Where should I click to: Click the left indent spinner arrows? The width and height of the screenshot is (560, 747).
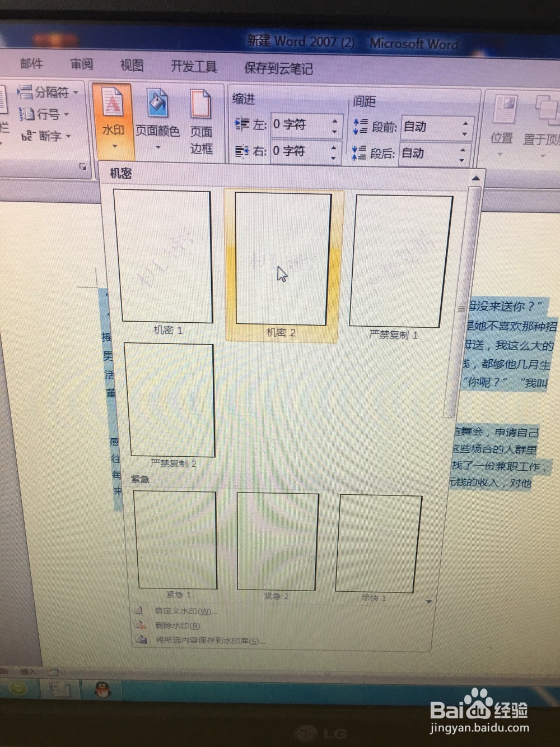(x=335, y=126)
